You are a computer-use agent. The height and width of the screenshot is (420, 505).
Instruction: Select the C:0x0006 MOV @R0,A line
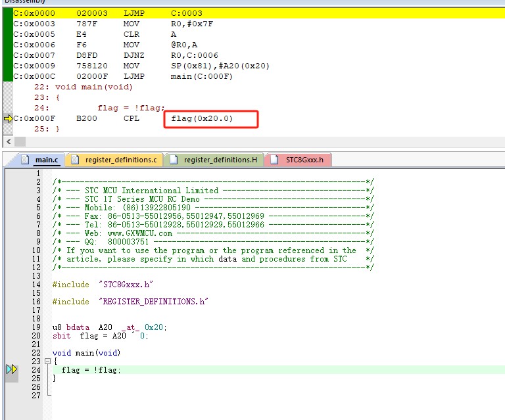(105, 45)
